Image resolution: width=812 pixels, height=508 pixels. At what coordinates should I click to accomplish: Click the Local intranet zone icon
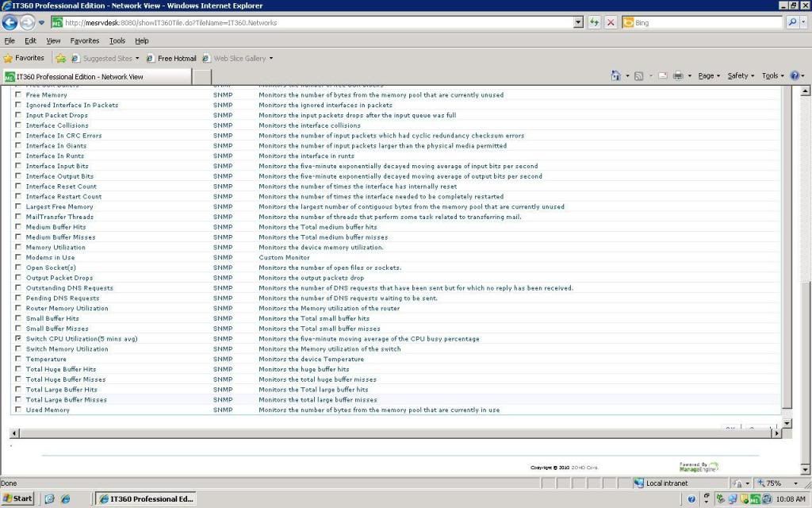point(638,483)
